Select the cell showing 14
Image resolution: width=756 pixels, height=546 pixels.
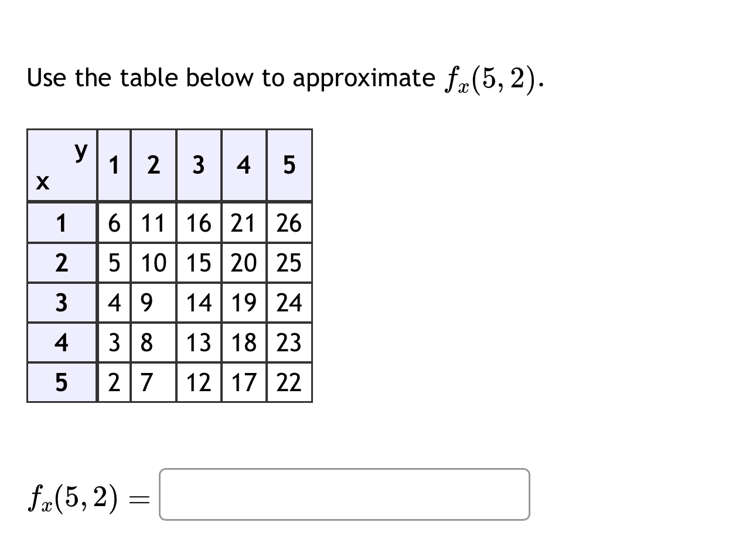click(199, 303)
